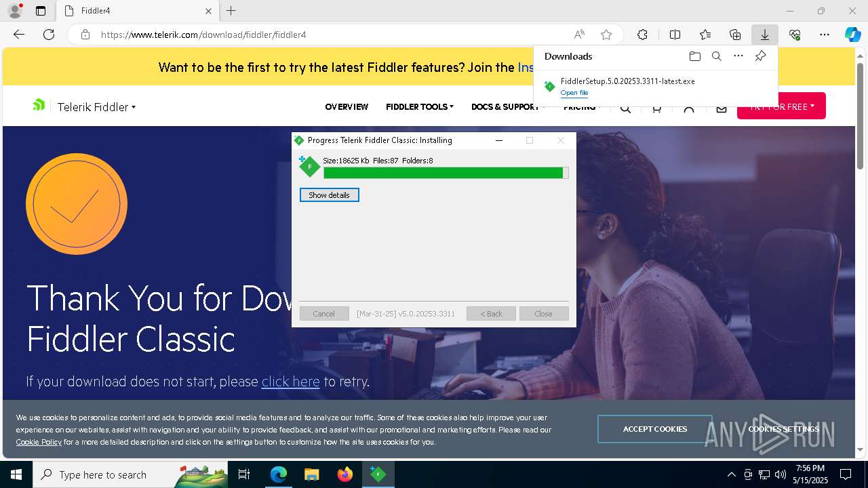The height and width of the screenshot is (488, 868).
Task: Click the Cancel button in the installer
Action: [324, 314]
